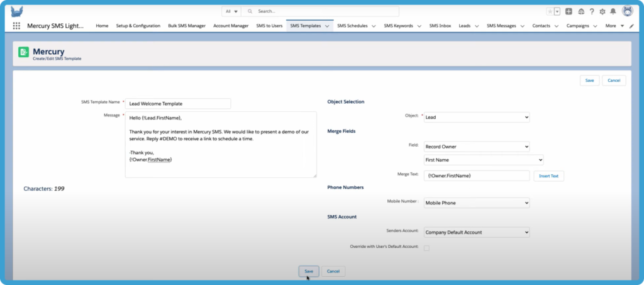644x285 pixels.
Task: Click the Merge Text input field
Action: pos(477,176)
